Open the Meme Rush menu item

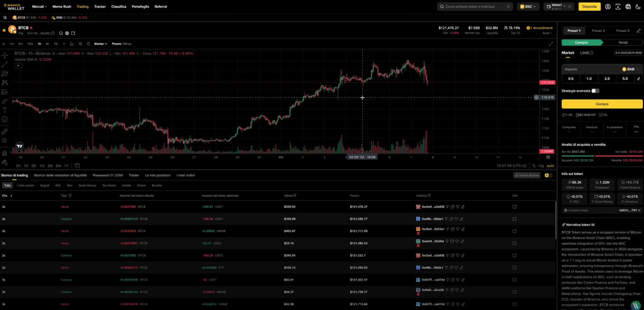point(62,7)
